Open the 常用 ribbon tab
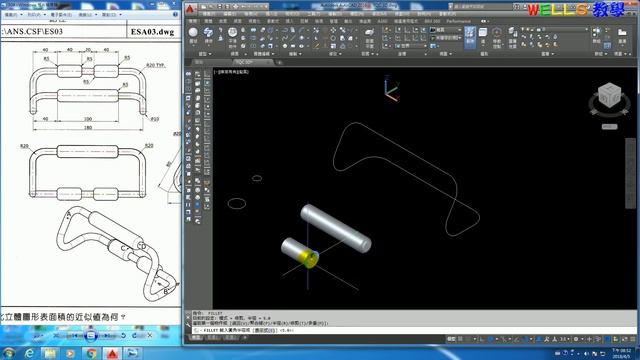 194,21
